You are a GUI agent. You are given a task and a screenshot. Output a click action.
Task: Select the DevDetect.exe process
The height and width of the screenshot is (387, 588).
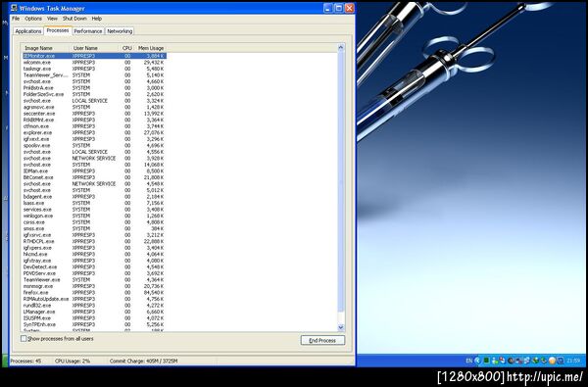(94, 266)
